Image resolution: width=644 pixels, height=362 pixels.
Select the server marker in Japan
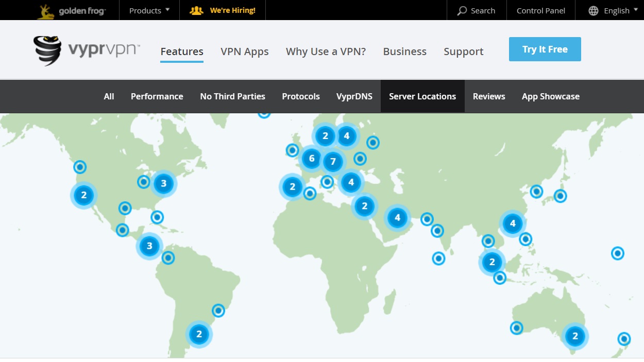click(x=560, y=196)
